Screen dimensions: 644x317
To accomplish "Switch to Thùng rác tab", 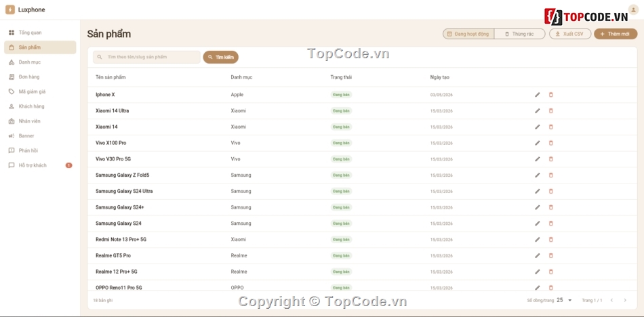I will (519, 34).
